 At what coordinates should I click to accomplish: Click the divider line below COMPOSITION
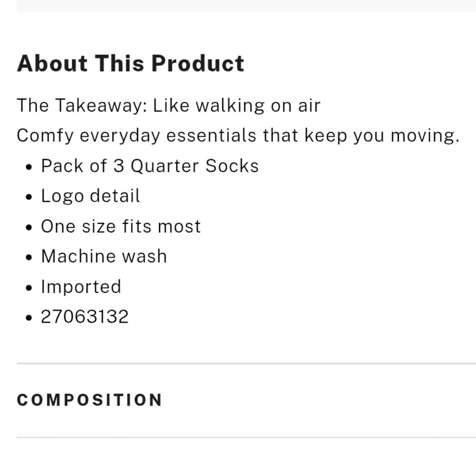[246, 437]
